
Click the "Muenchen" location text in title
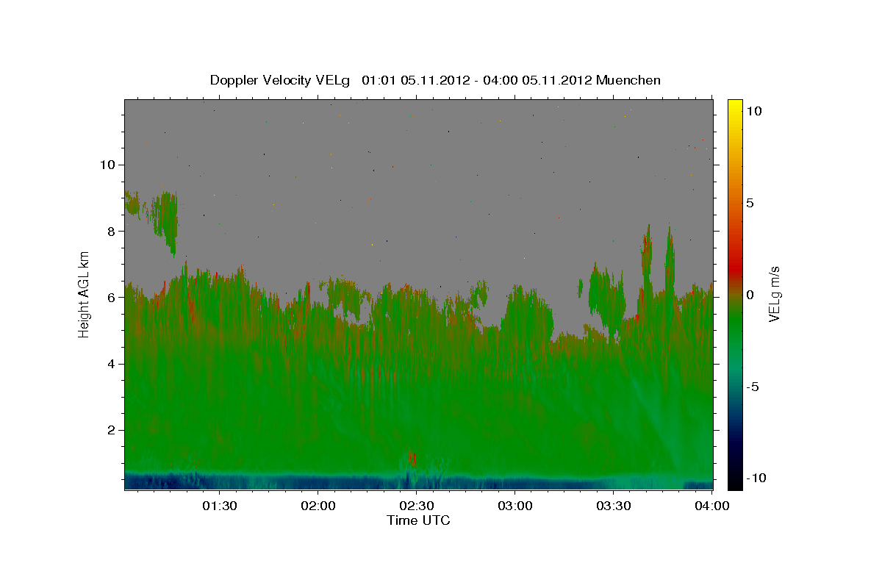pos(628,80)
